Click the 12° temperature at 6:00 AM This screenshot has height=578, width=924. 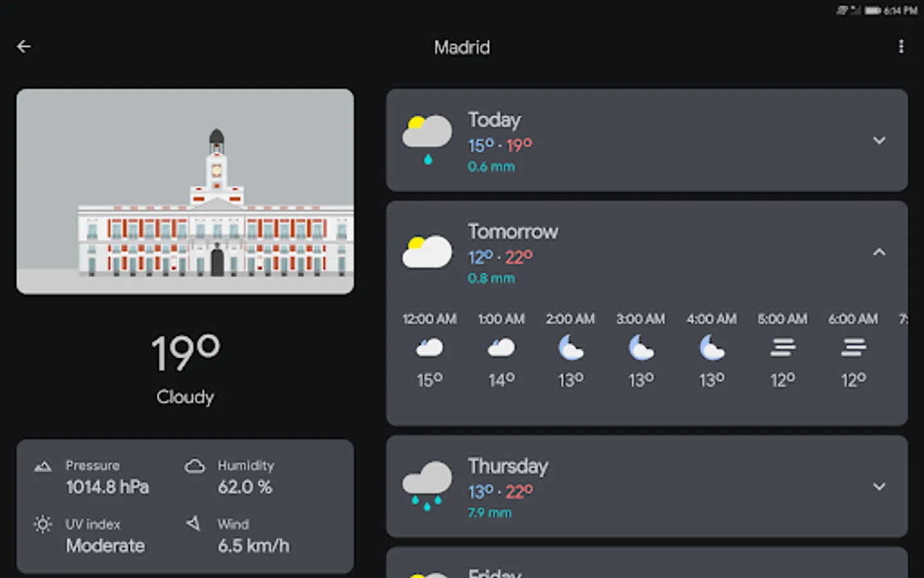pyautogui.click(x=853, y=380)
